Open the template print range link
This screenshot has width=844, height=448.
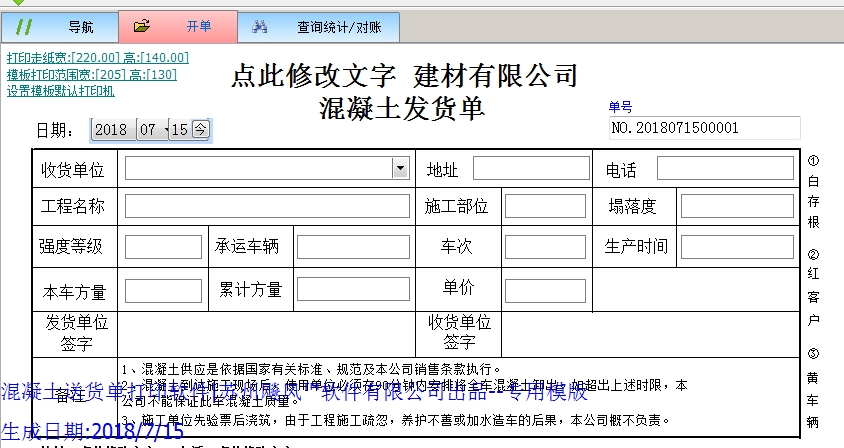coord(92,74)
